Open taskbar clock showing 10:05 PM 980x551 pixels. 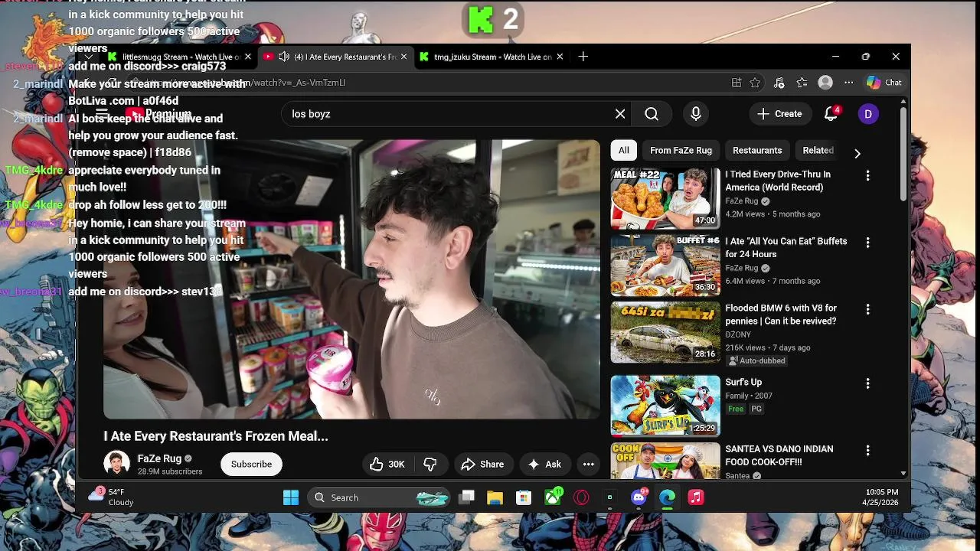tap(881, 497)
